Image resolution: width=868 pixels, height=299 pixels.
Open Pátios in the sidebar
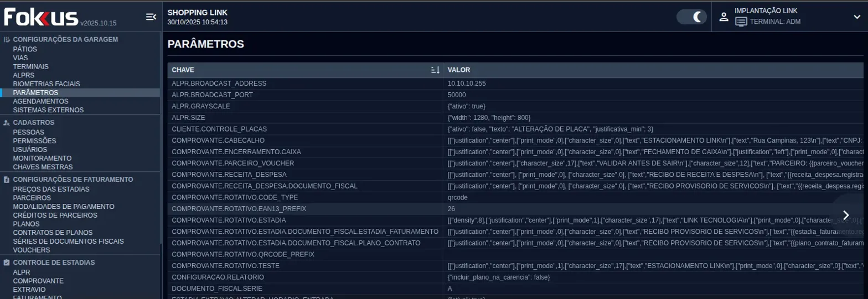(x=25, y=49)
